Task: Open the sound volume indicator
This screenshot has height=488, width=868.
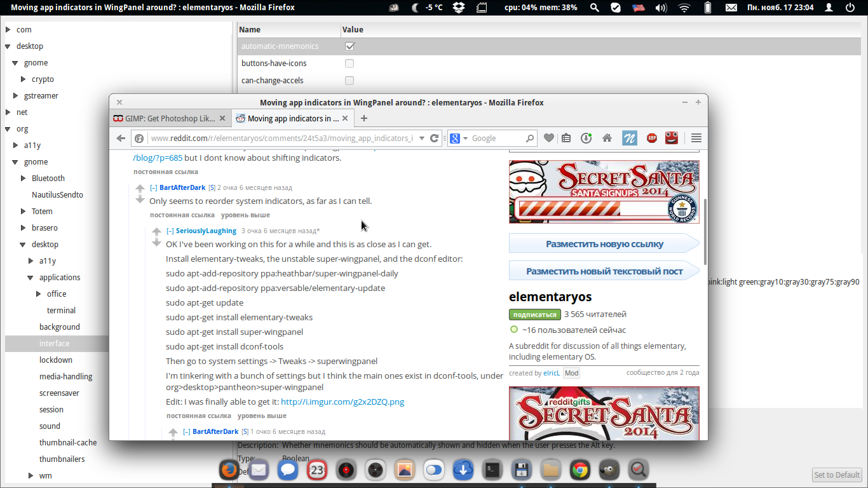Action: pyautogui.click(x=661, y=8)
